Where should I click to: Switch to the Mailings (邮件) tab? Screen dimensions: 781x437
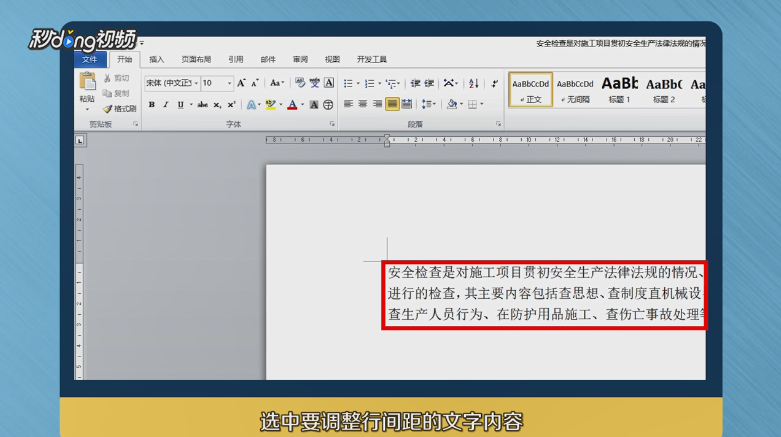click(268, 59)
